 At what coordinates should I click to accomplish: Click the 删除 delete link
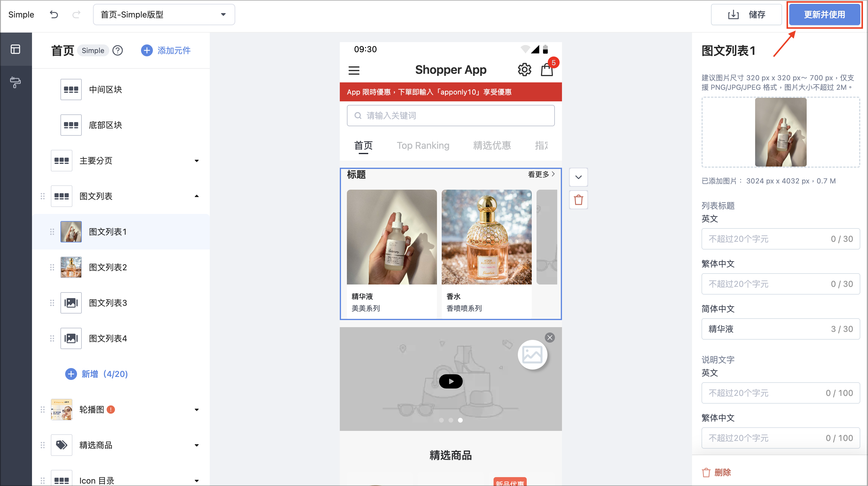716,473
